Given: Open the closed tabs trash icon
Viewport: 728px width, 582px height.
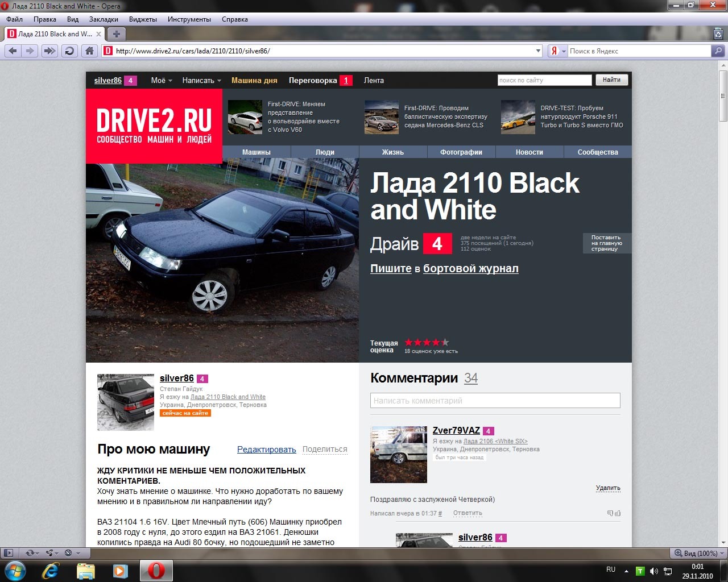Looking at the screenshot, I should tap(717, 34).
